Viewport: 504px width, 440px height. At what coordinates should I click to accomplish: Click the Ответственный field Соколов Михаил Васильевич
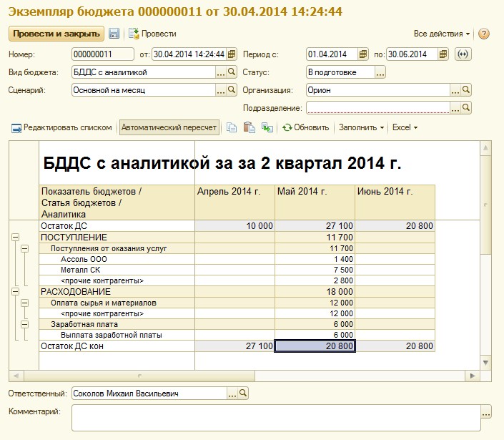click(x=149, y=393)
